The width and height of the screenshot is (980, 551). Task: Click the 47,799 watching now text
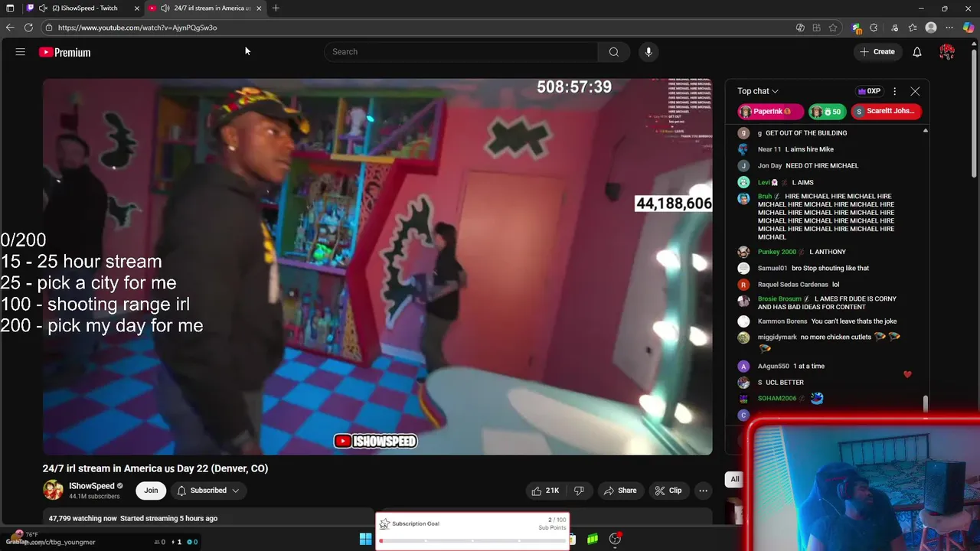click(83, 518)
